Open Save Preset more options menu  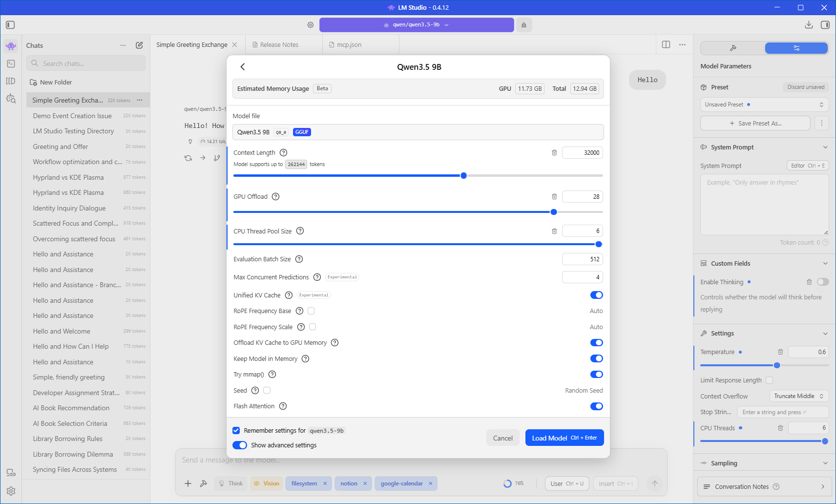pos(822,123)
